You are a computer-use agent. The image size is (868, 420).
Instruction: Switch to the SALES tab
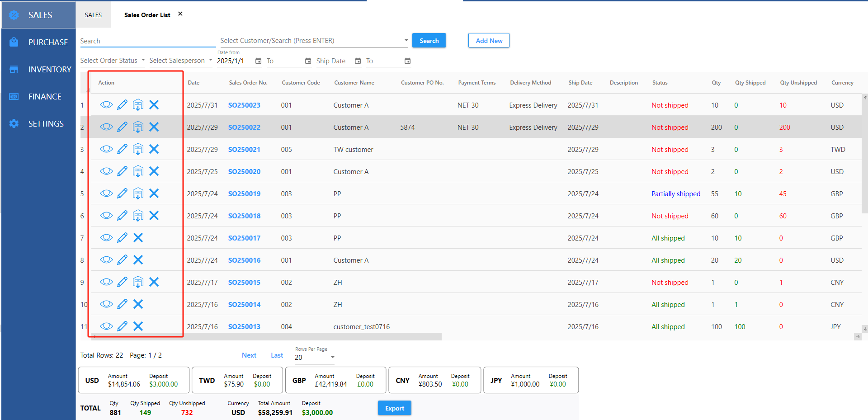(x=93, y=15)
